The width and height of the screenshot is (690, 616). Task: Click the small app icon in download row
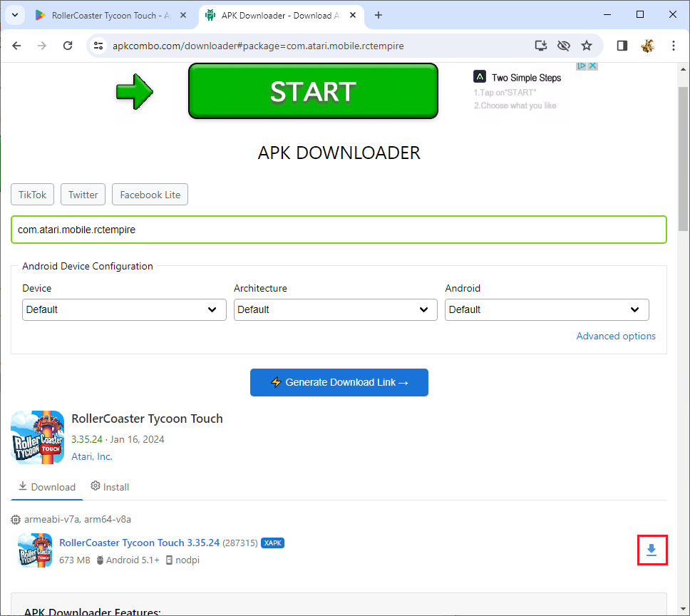coord(35,550)
